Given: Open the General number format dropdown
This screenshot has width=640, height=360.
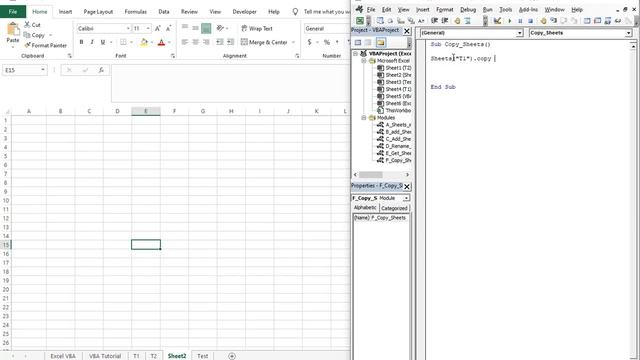Looking at the screenshot, I should click(x=327, y=28).
